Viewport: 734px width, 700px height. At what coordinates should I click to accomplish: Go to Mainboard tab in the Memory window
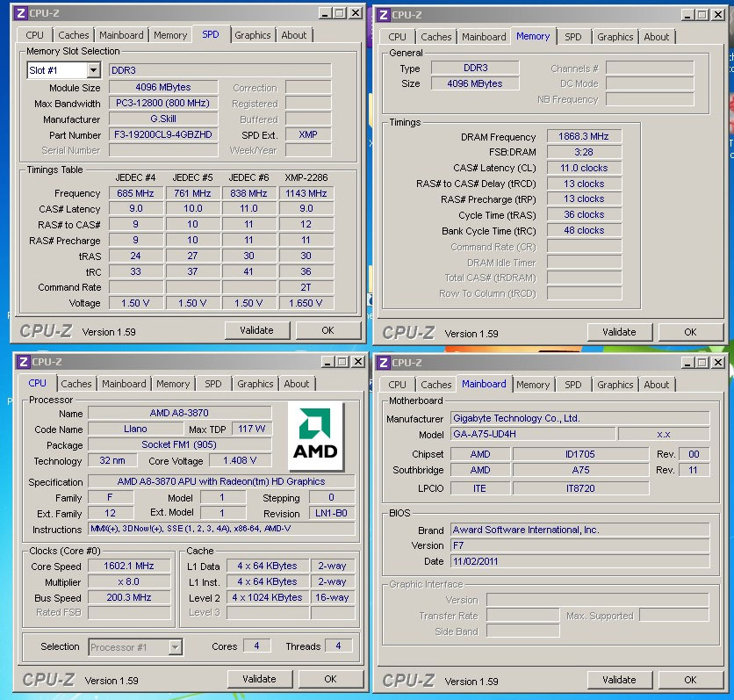[484, 37]
